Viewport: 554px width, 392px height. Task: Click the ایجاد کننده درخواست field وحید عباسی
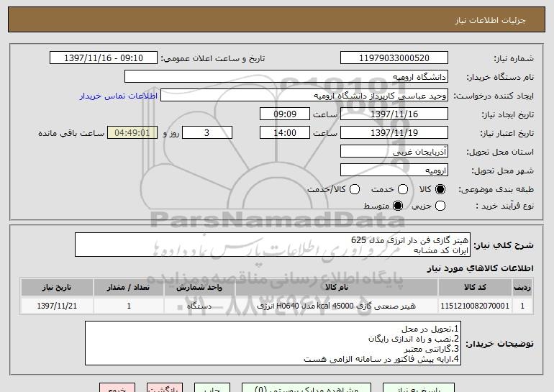[304, 96]
